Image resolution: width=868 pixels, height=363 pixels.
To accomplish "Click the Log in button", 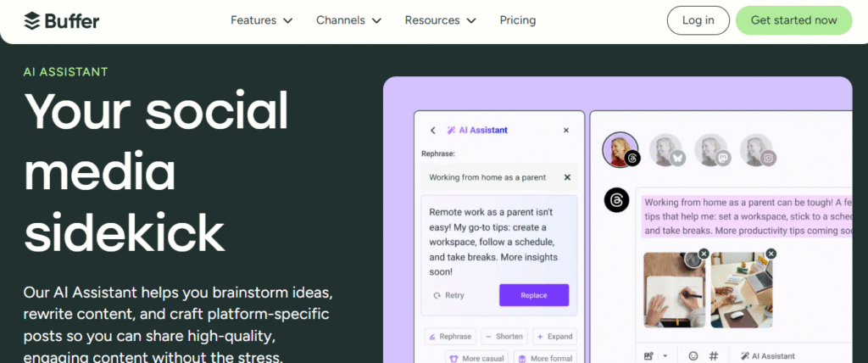I will point(698,20).
